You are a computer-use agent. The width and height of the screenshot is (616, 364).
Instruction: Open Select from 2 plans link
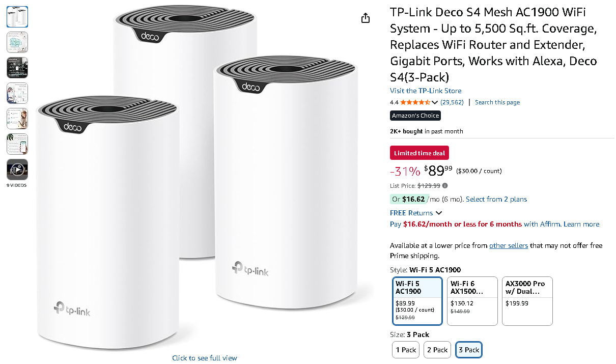496,199
